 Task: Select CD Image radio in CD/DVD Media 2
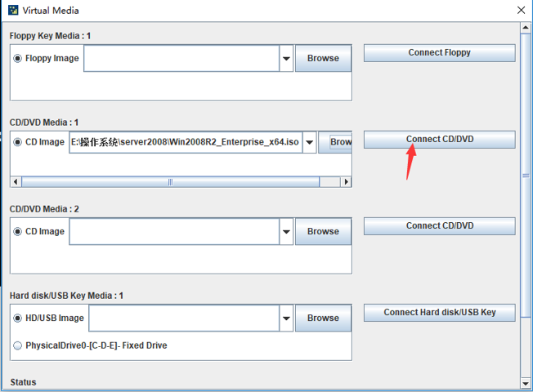[x=18, y=231]
